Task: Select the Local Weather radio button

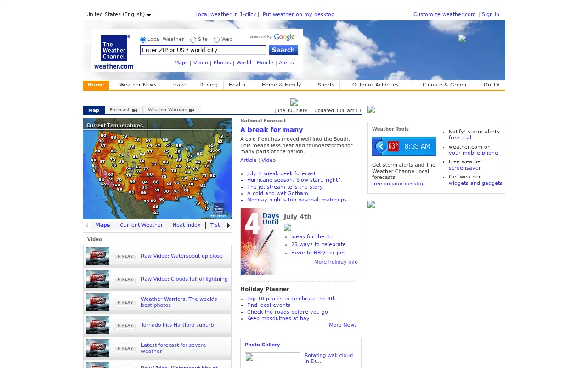Action: tap(143, 40)
